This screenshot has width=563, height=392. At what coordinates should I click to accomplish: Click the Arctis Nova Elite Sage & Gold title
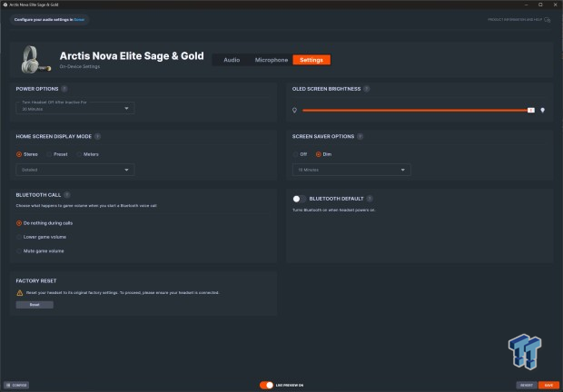[x=132, y=56]
